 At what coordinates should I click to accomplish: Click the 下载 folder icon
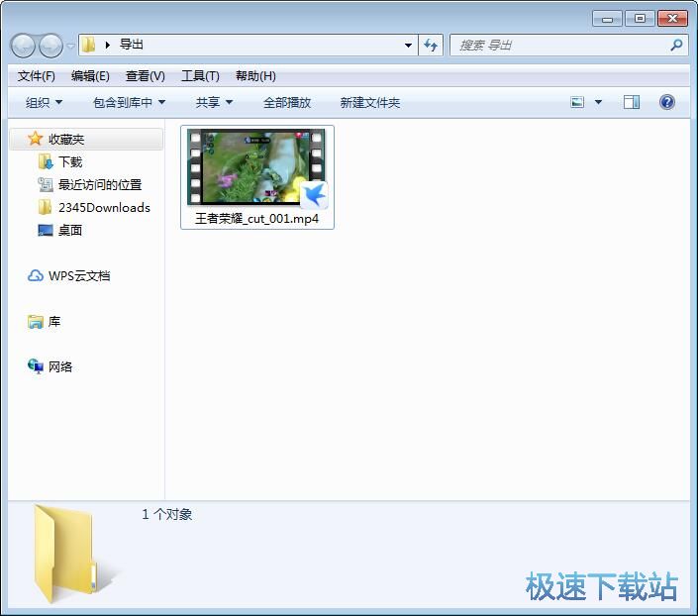click(46, 161)
